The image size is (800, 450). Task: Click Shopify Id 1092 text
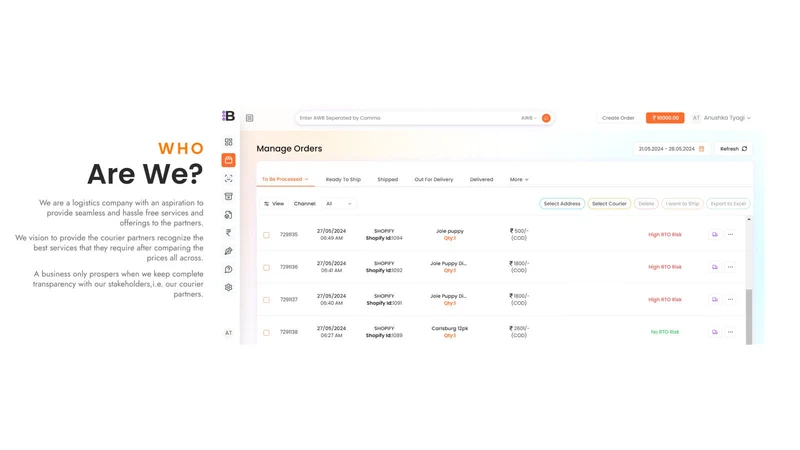pyautogui.click(x=384, y=270)
